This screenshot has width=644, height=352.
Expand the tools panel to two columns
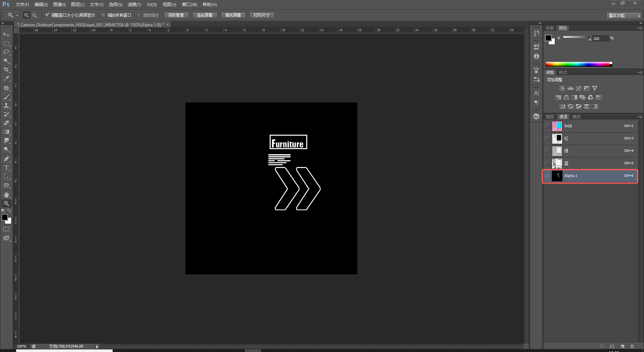[3, 23]
